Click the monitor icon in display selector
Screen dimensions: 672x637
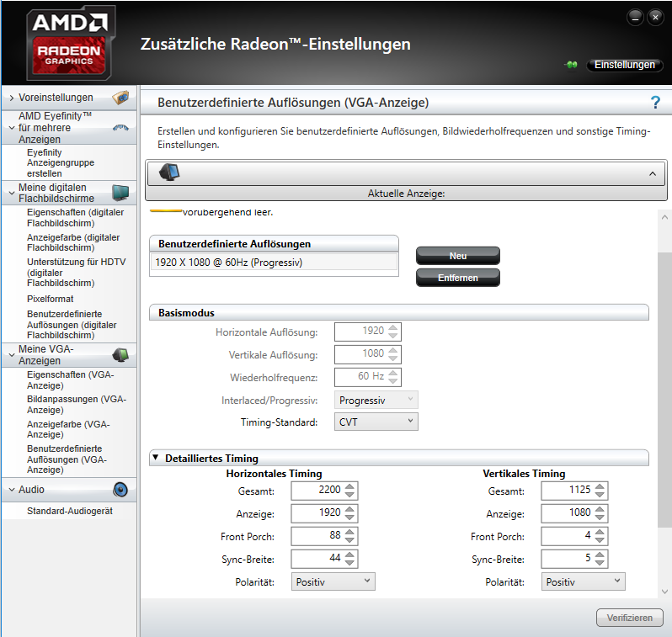(x=169, y=173)
